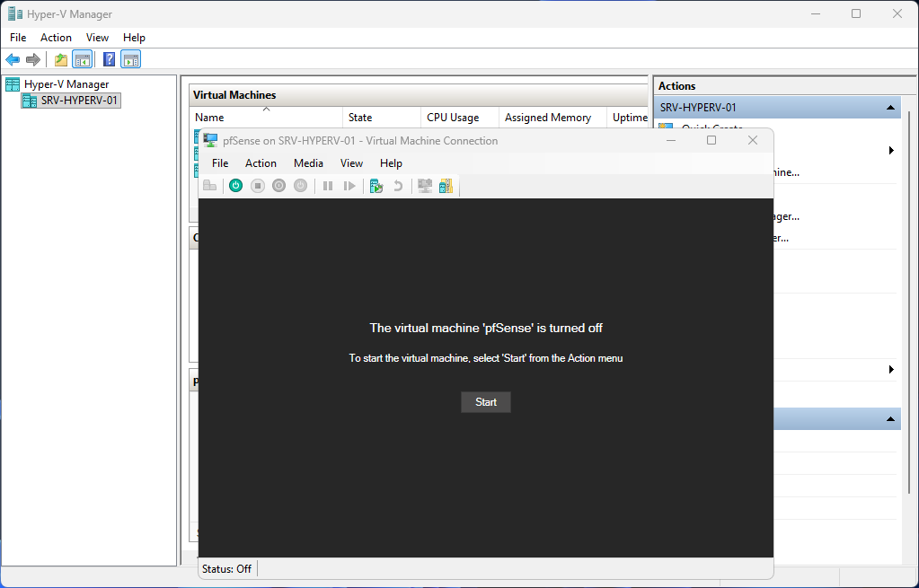
Task: Click the Ctrl+Alt+Delete icon in VM toolbar
Action: click(209, 186)
